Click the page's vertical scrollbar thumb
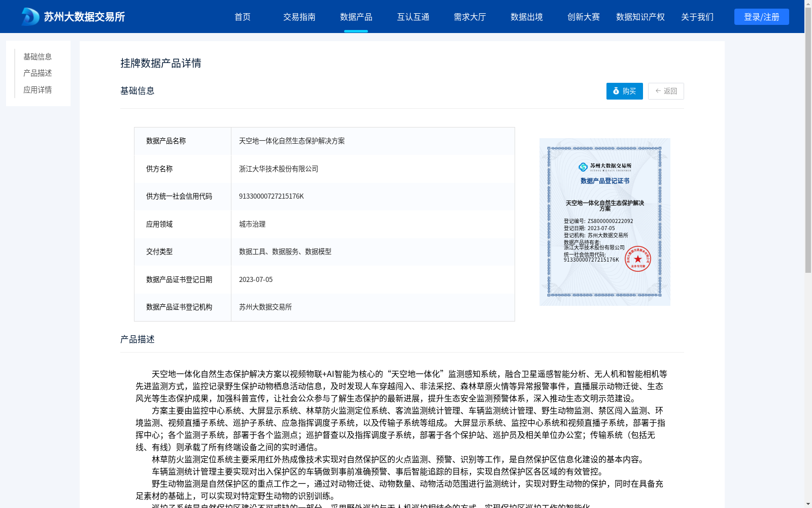812x508 pixels. (808, 140)
